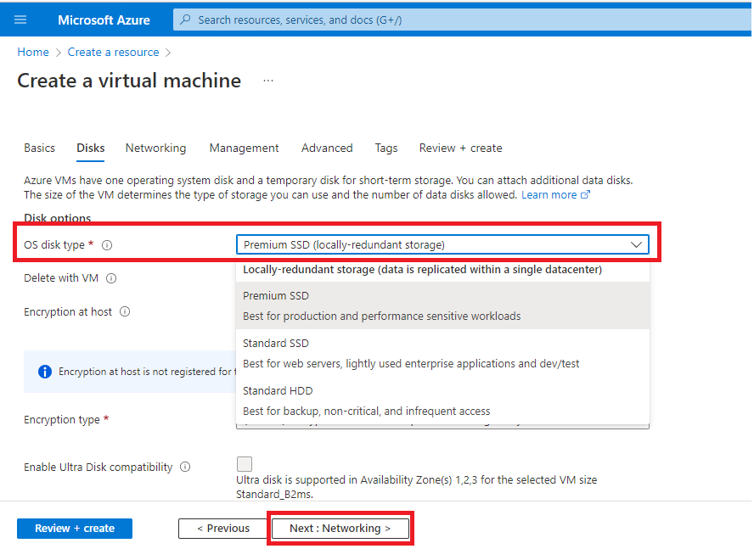This screenshot has height=560, width=754.
Task: Switch to the Basics tab
Action: click(x=39, y=148)
